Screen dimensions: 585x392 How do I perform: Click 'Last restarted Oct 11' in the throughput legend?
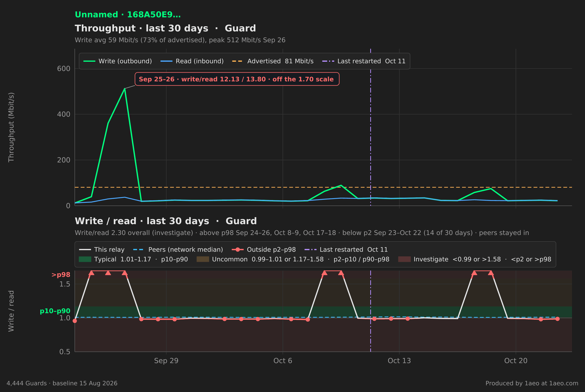364,61
